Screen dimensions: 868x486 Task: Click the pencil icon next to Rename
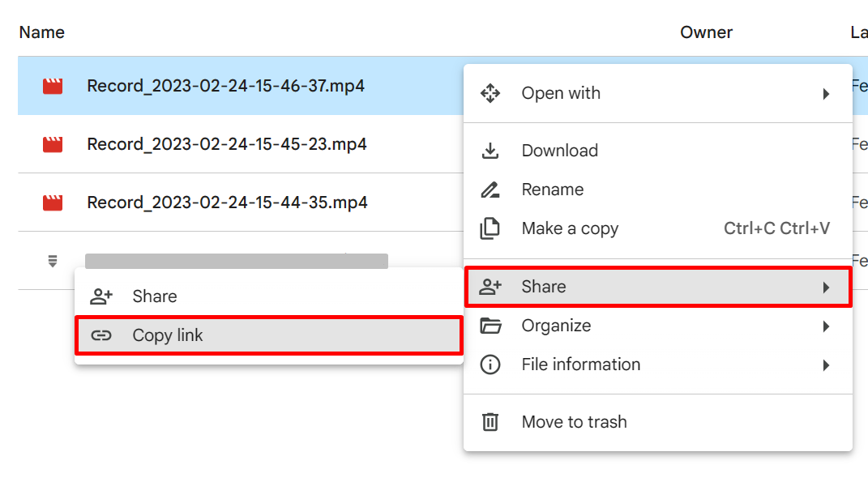point(490,189)
